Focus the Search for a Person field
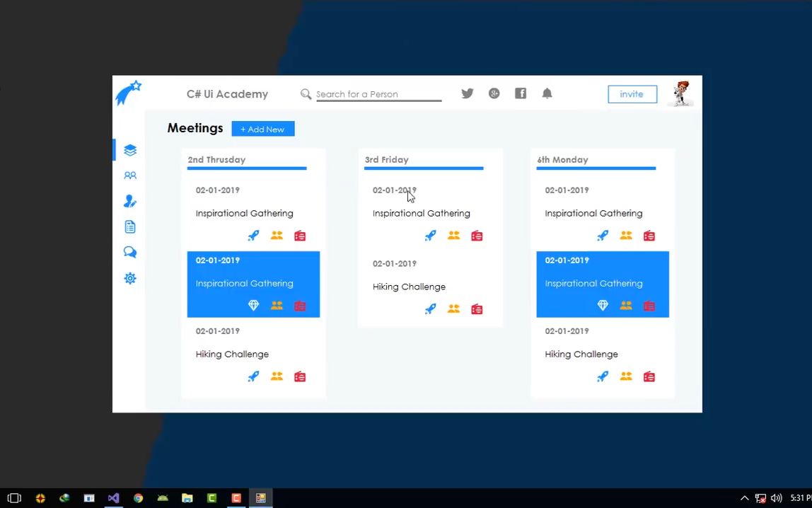Viewport: 812px width, 508px height. [x=378, y=94]
